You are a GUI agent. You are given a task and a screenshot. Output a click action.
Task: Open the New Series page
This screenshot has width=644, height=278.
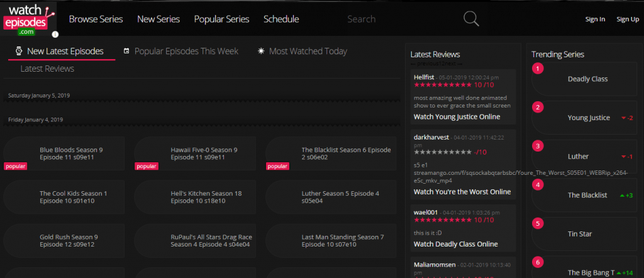[x=158, y=19]
